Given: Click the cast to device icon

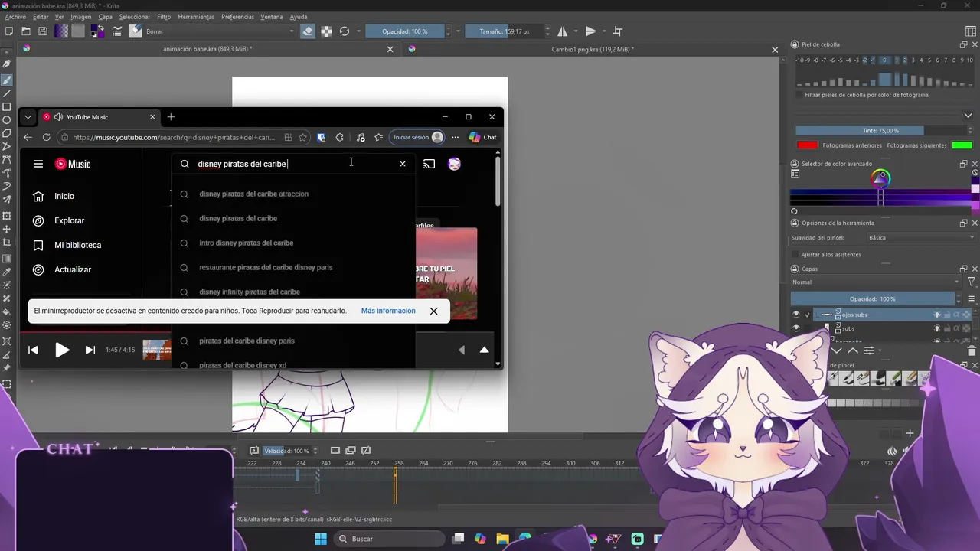Looking at the screenshot, I should tap(429, 164).
